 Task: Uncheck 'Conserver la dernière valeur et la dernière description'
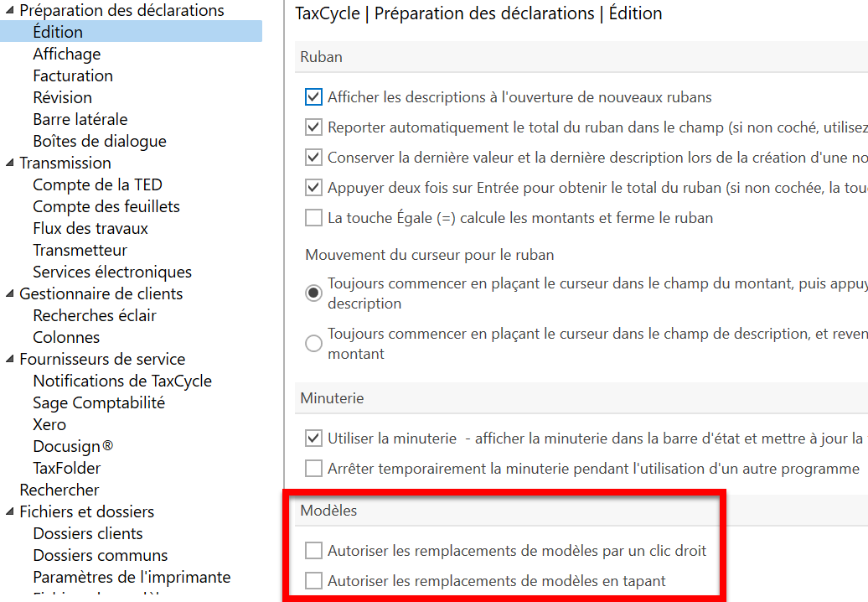[x=313, y=157]
